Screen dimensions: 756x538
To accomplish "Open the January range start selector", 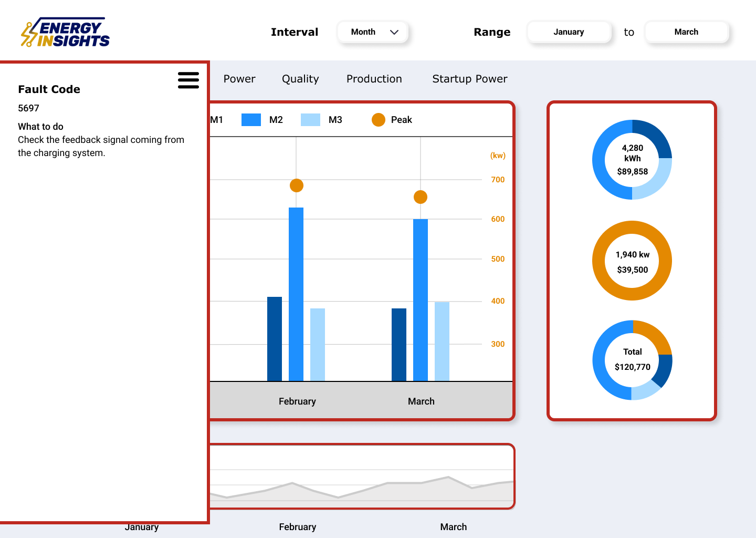I will click(569, 32).
